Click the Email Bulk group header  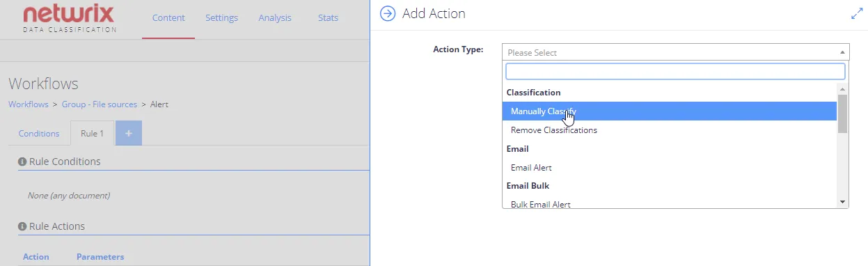pos(528,186)
